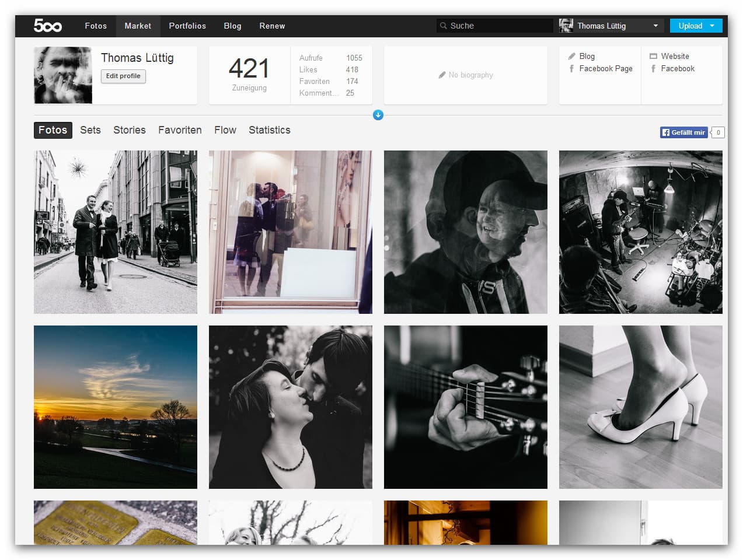This screenshot has height=560, width=743.
Task: Click the search magnifier icon
Action: pos(444,26)
